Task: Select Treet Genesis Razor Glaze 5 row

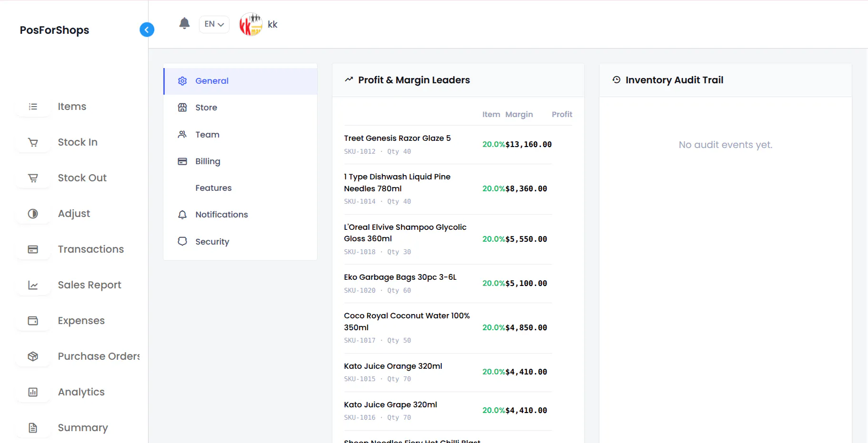Action: coord(448,145)
